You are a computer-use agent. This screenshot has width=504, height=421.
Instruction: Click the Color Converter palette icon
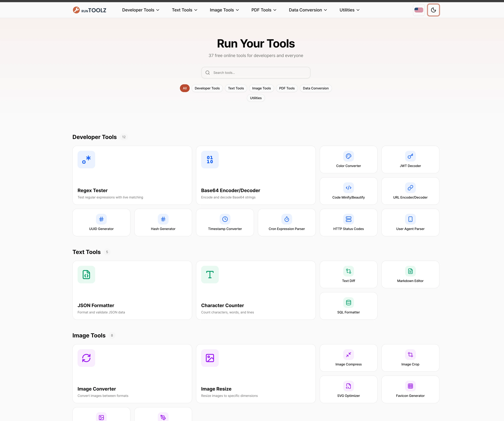pyautogui.click(x=348, y=156)
